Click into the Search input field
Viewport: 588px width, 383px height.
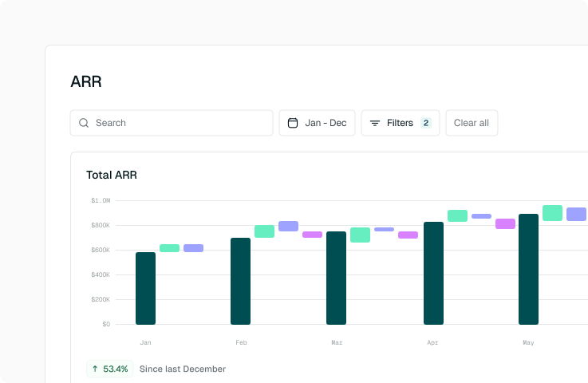pyautogui.click(x=180, y=123)
